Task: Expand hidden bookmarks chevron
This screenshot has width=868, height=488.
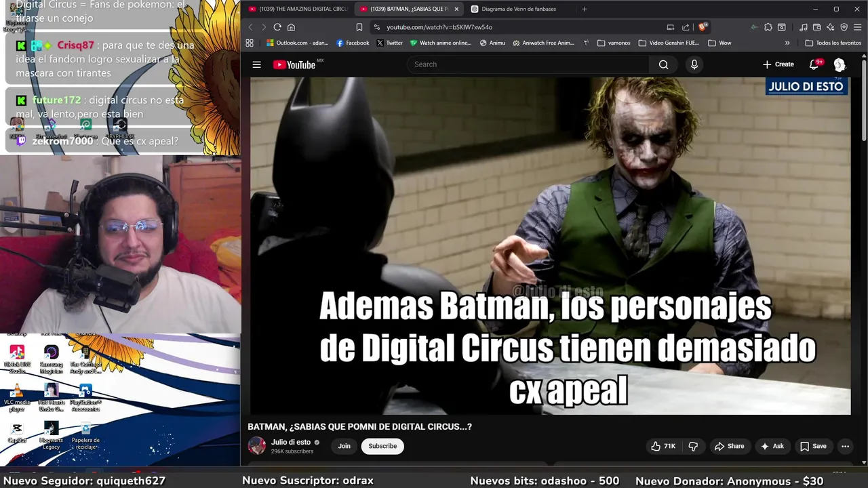Action: pos(787,43)
